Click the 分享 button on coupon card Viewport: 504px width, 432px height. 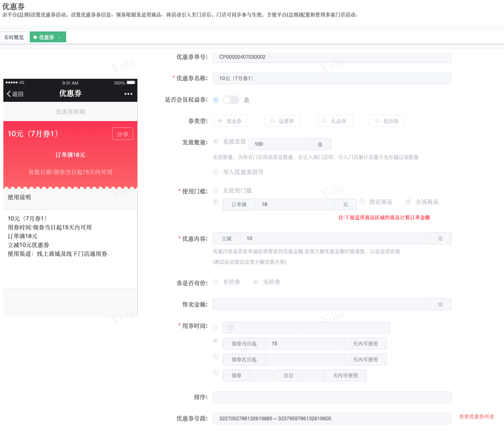[x=123, y=134]
